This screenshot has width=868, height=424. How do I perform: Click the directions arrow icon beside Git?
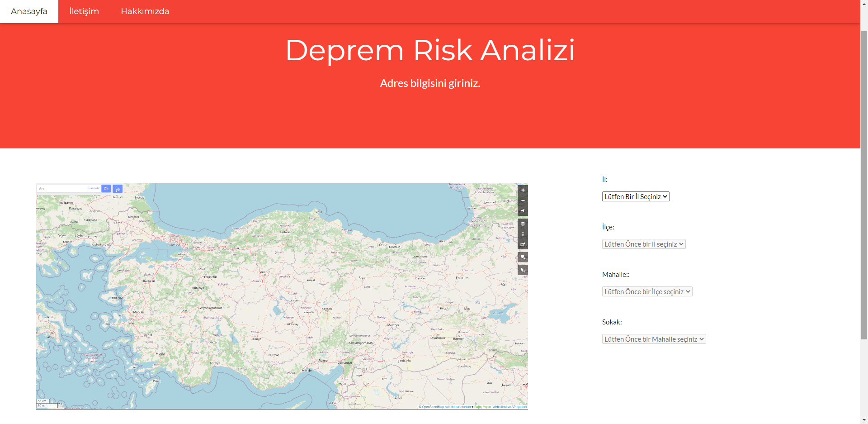[x=118, y=189]
